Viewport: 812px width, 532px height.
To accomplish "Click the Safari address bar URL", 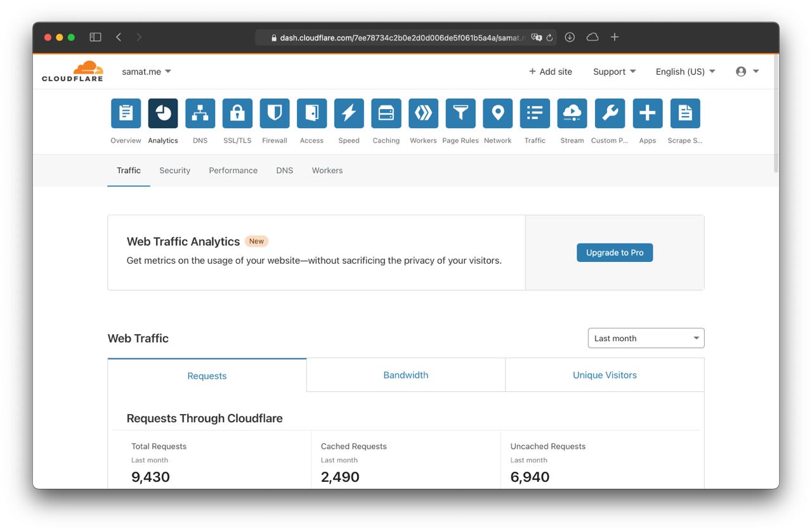I will coord(402,37).
